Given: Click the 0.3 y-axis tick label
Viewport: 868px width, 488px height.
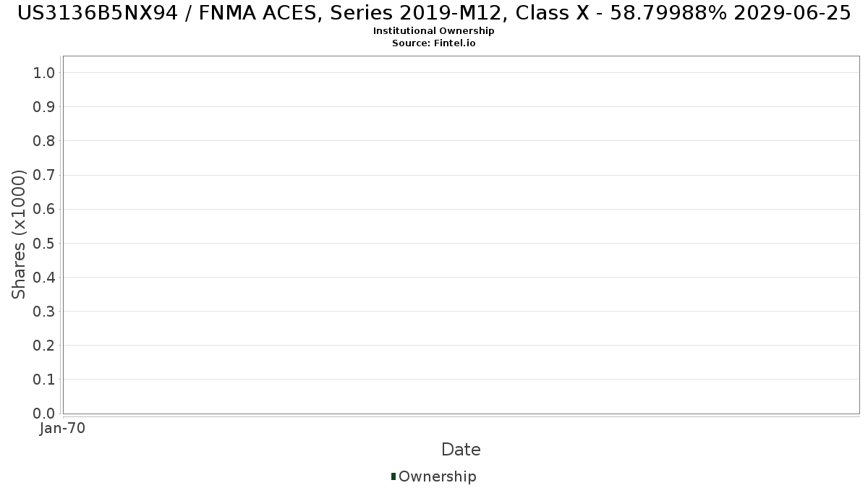Looking at the screenshot, I should [x=44, y=312].
